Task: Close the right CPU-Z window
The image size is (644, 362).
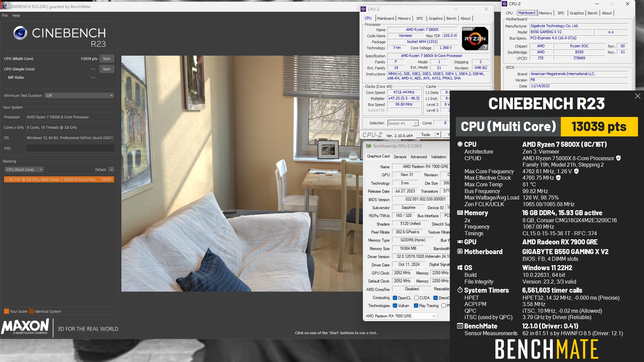Action: [627, 4]
